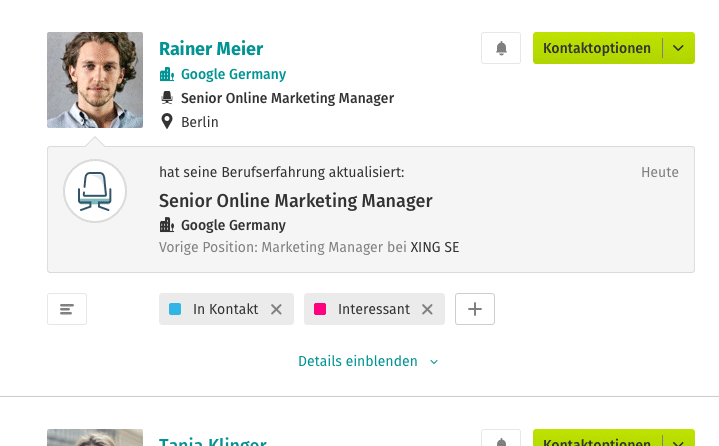Click the pink Interessant color swatch
The height and width of the screenshot is (446, 719).
coord(320,309)
